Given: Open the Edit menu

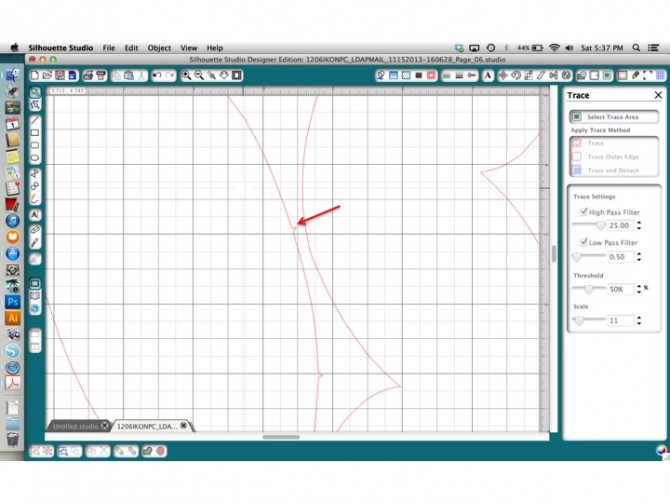Looking at the screenshot, I should pos(131,48).
